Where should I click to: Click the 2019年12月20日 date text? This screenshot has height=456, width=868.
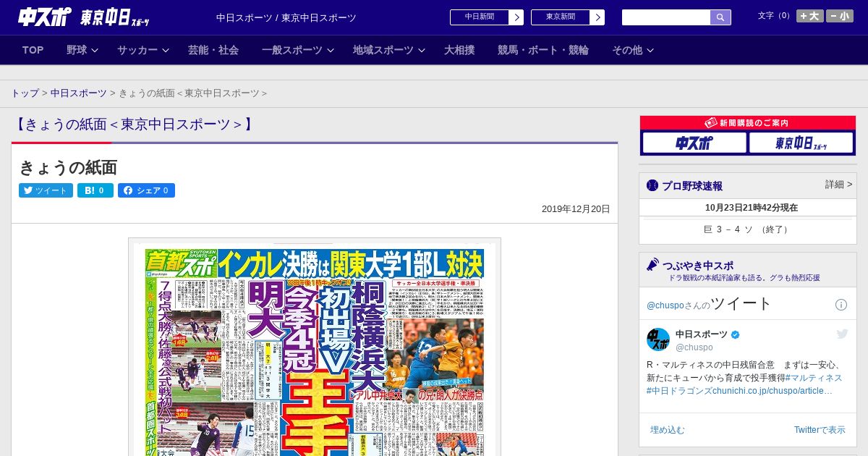[576, 209]
